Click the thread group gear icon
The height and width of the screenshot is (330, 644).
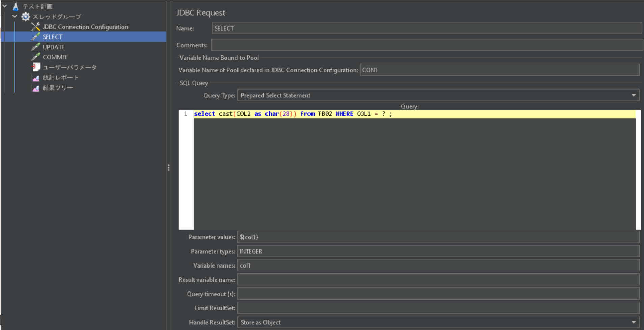click(26, 17)
